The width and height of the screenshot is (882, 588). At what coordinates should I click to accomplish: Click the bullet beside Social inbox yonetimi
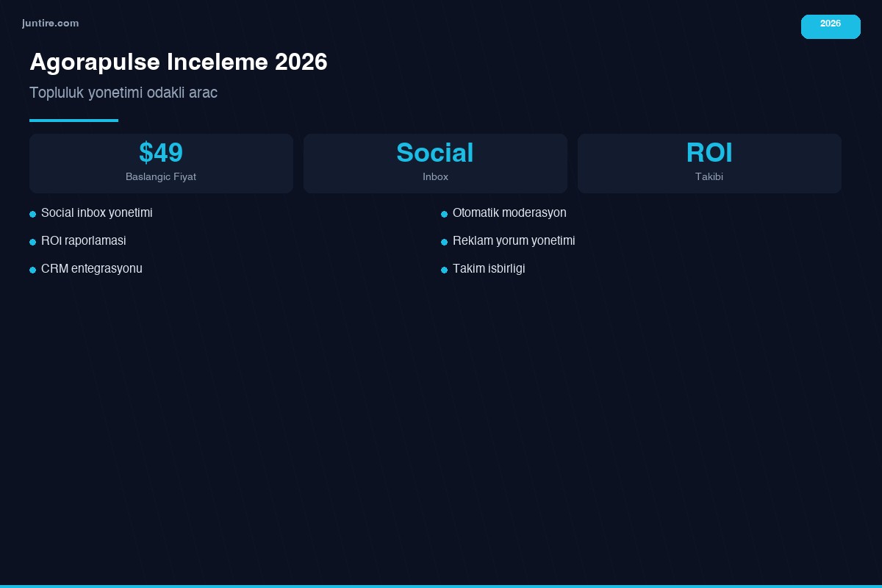coord(32,214)
